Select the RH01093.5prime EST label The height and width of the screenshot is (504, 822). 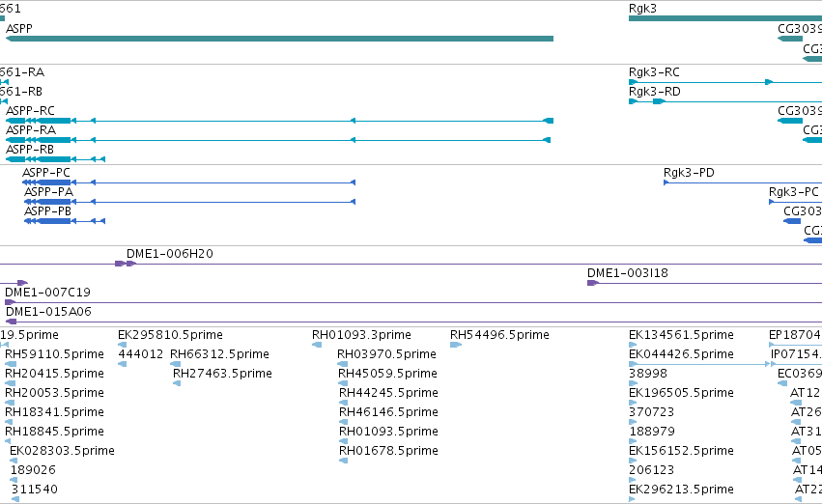pyautogui.click(x=388, y=432)
